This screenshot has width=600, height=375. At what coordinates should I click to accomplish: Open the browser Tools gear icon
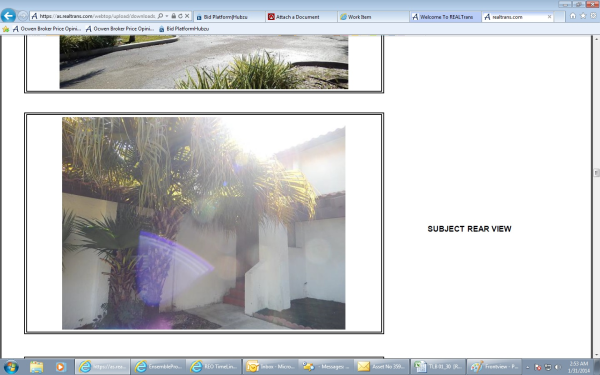(593, 16)
